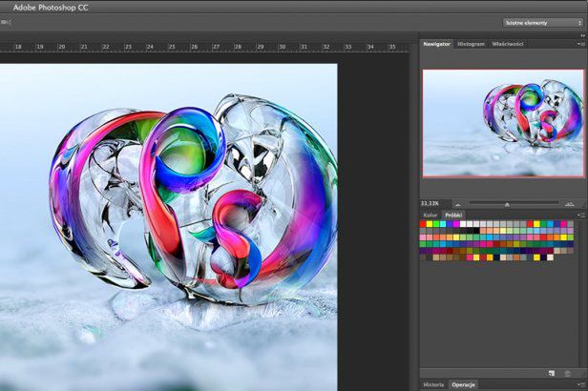
Task: Select the Operacje tab
Action: [464, 384]
